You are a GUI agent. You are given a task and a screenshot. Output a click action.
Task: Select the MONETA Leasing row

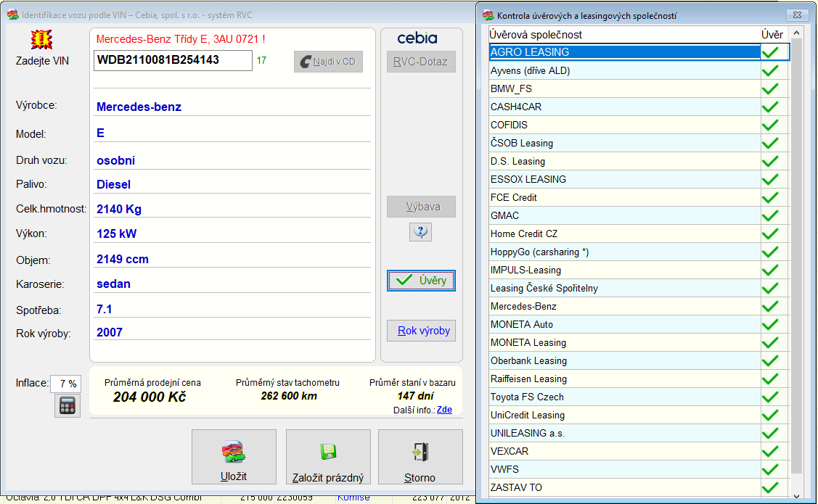[639, 342]
